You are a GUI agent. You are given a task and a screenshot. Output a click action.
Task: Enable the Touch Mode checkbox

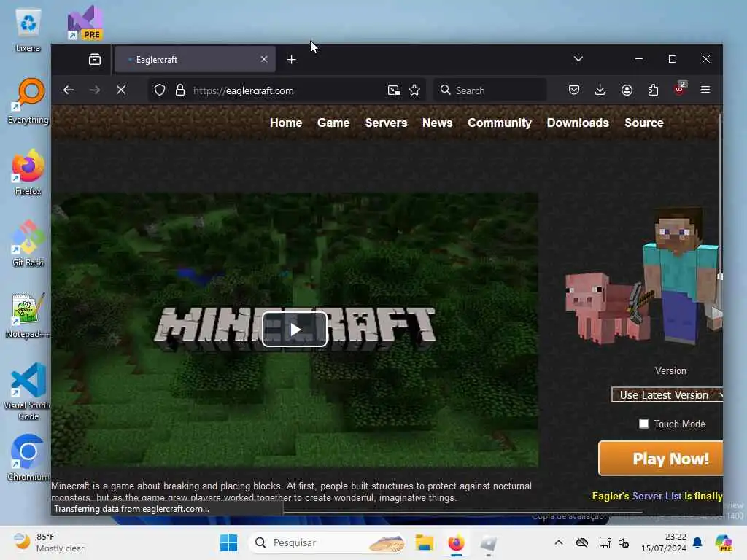644,424
